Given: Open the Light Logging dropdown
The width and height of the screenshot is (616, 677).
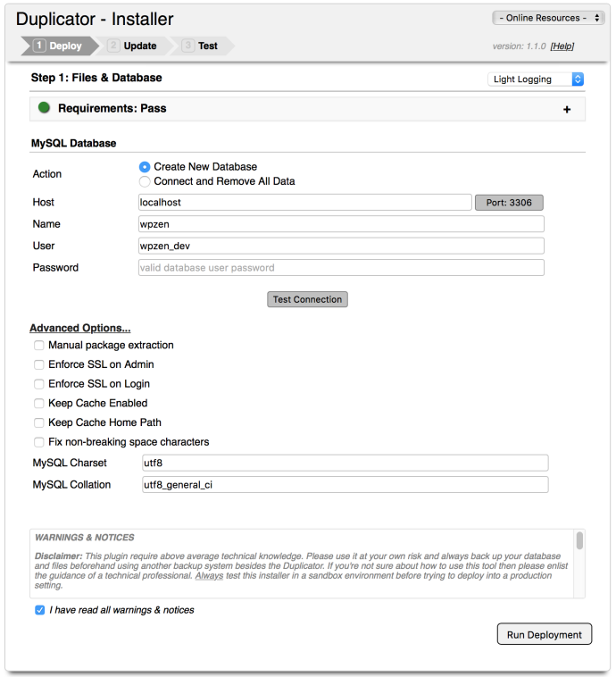Looking at the screenshot, I should pos(536,79).
